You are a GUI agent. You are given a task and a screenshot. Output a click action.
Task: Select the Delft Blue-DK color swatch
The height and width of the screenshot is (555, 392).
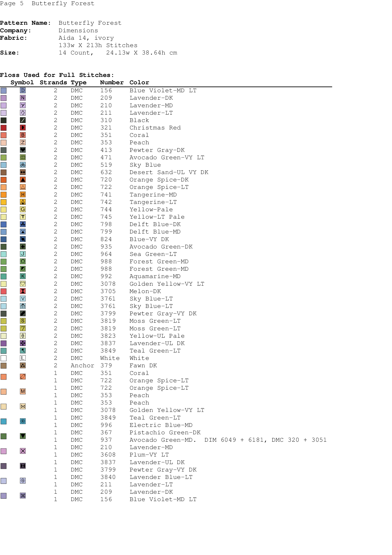pyautogui.click(x=4, y=224)
